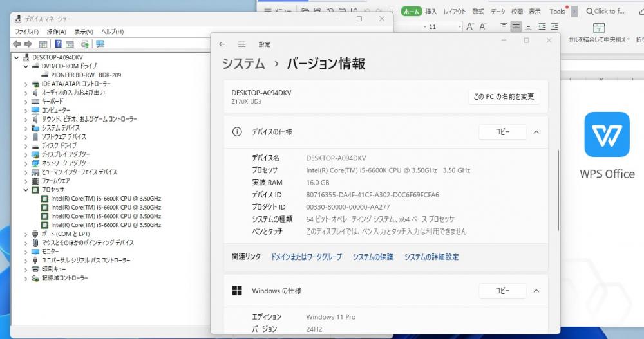The height and width of the screenshot is (339, 644).
Task: Click the Windows logo beside Windows の仕様
Action: coord(237,291)
